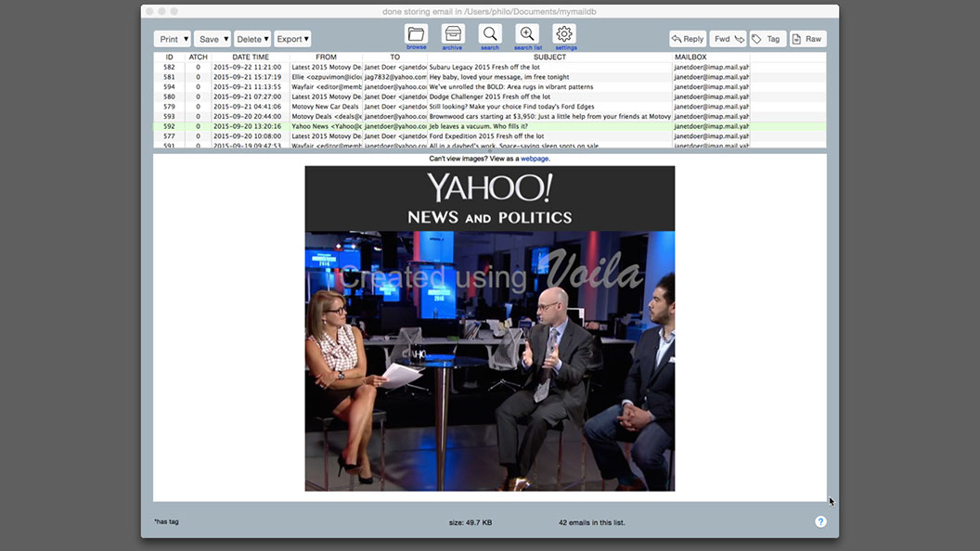
Task: Click recipient 'jag7832@yahoo.com'
Action: tap(395, 77)
